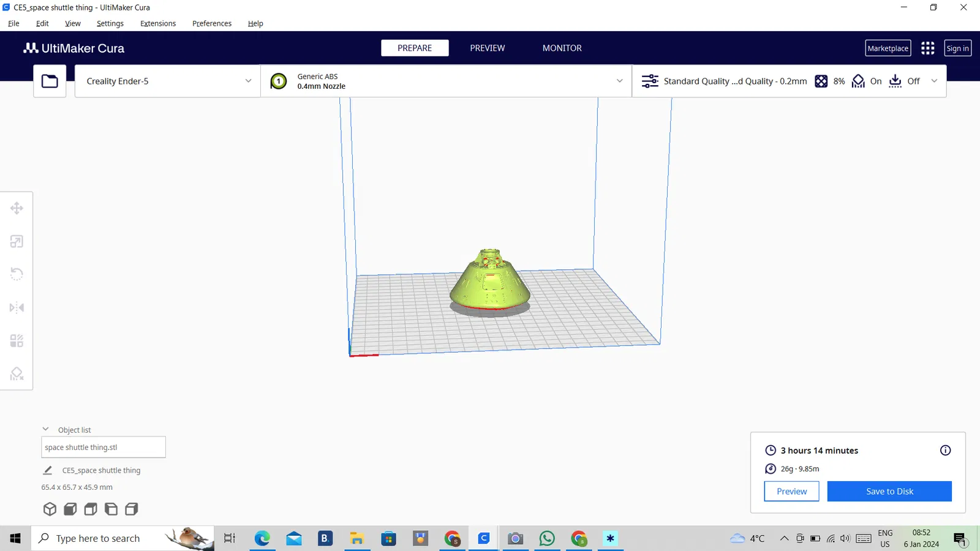This screenshot has height=551, width=980.
Task: Click the model dimensions 65.4 x 65.7 x 45.9 mm
Action: tap(77, 487)
